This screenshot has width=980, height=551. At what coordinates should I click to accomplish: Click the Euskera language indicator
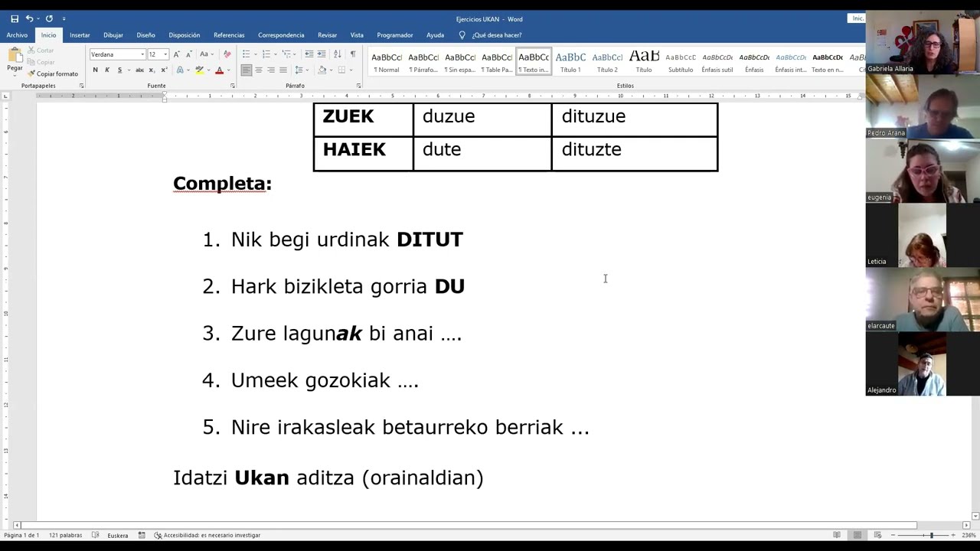tap(118, 536)
